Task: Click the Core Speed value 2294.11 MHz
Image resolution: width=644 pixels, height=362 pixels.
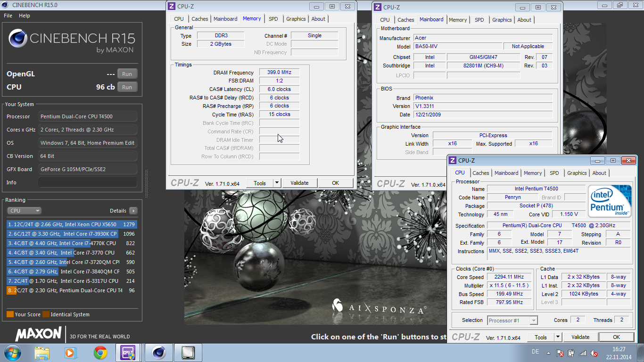Action: coord(510,277)
